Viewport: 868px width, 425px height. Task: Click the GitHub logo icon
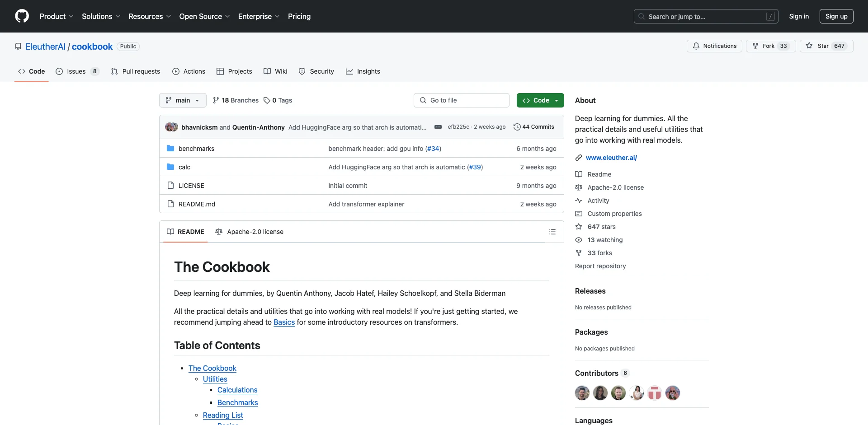22,16
